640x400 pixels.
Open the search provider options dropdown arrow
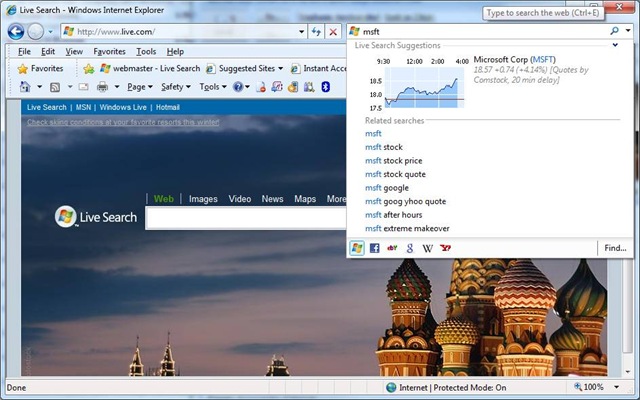(628, 31)
